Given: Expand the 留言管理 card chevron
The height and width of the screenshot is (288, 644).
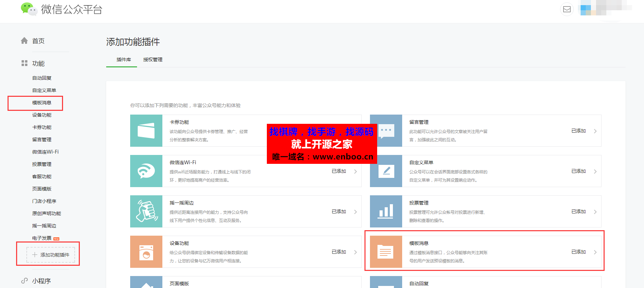Looking at the screenshot, I should pos(595,131).
